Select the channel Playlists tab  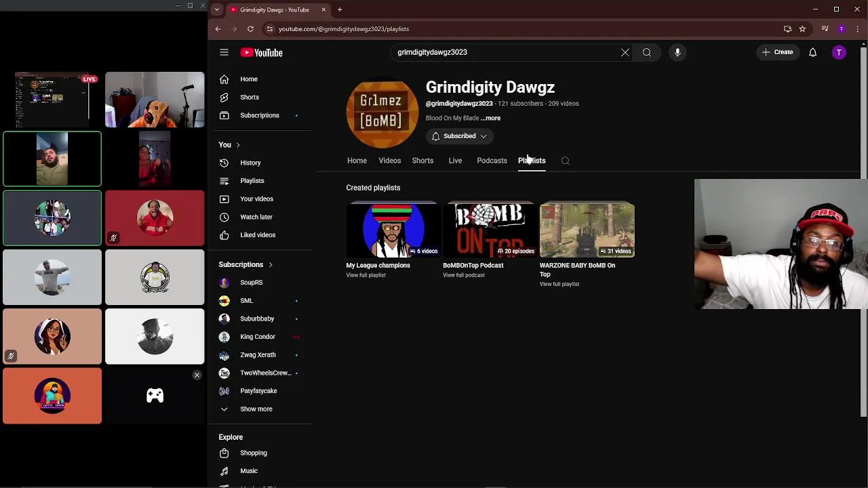coord(532,161)
